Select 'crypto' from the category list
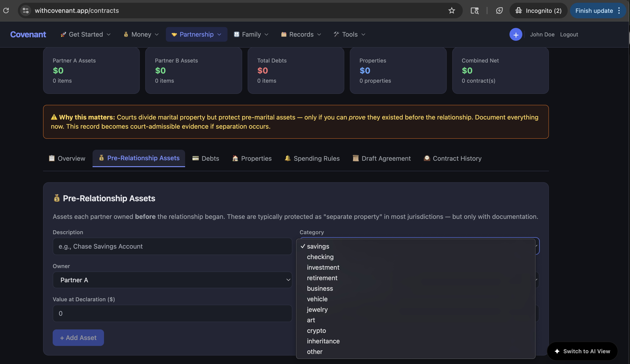Viewport: 630px width, 364px height. 316,331
